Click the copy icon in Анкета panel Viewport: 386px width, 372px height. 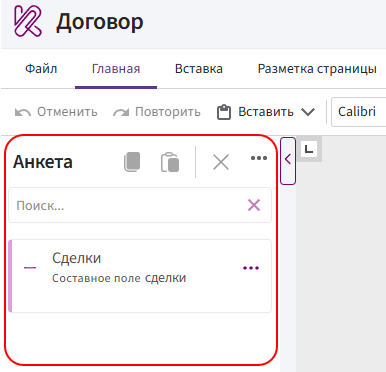tap(132, 162)
